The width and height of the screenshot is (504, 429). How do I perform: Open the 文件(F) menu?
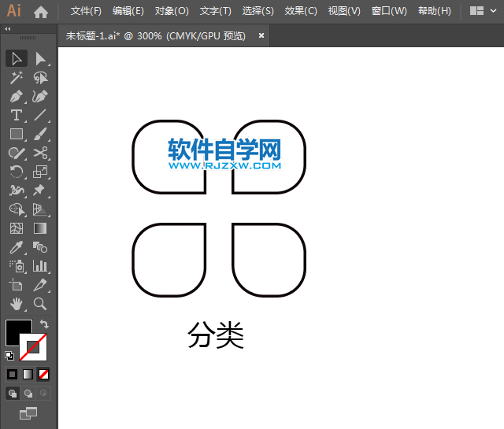86,11
